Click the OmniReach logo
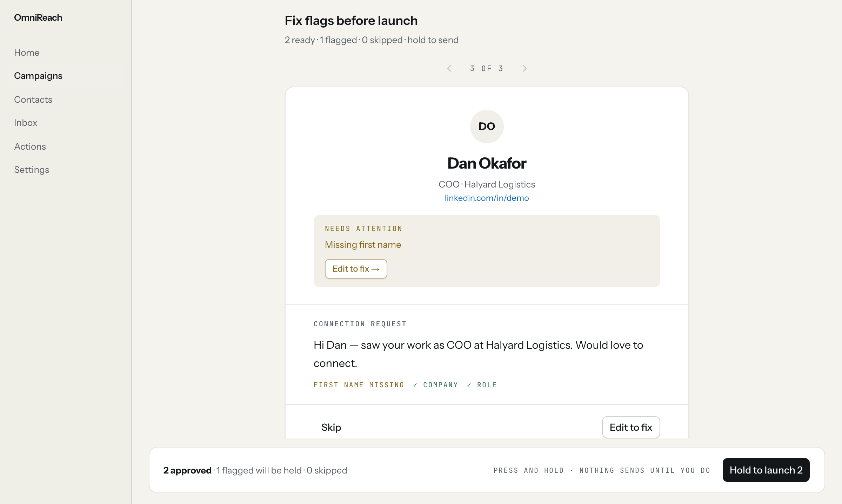Viewport: 842px width, 504px height. point(38,18)
